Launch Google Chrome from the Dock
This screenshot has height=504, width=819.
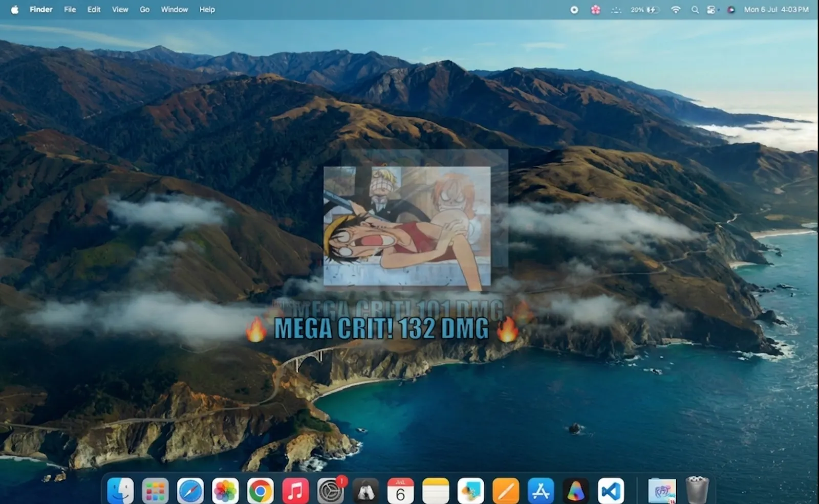click(x=260, y=491)
